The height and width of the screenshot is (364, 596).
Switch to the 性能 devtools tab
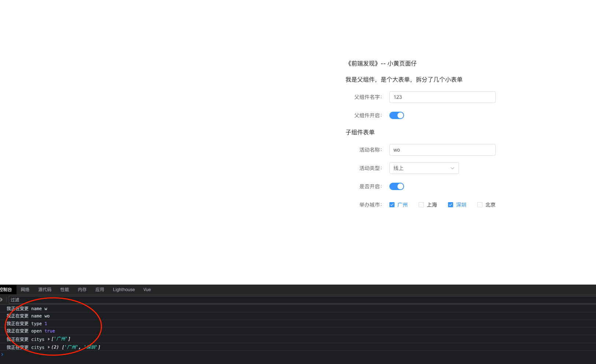[64, 290]
